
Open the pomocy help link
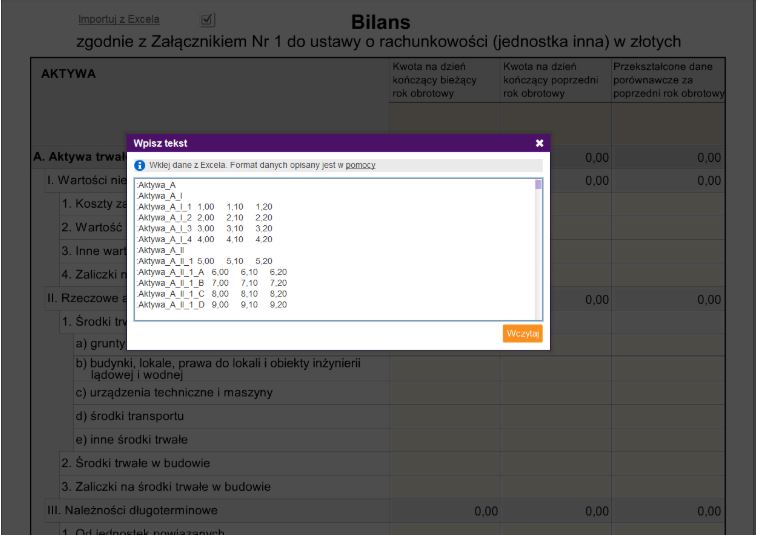(x=360, y=165)
